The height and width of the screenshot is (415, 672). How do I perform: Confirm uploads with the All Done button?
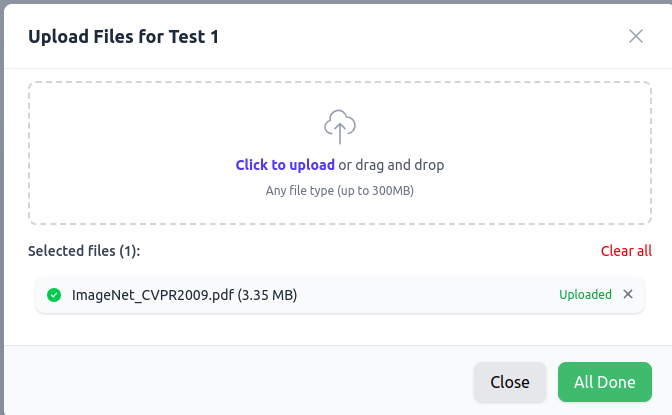tap(605, 382)
